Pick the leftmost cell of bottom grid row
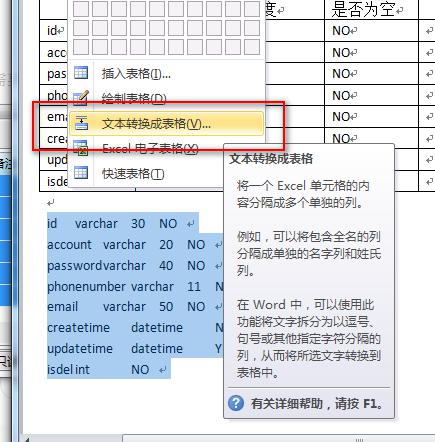The width and height of the screenshot is (435, 442). tap(81, 47)
